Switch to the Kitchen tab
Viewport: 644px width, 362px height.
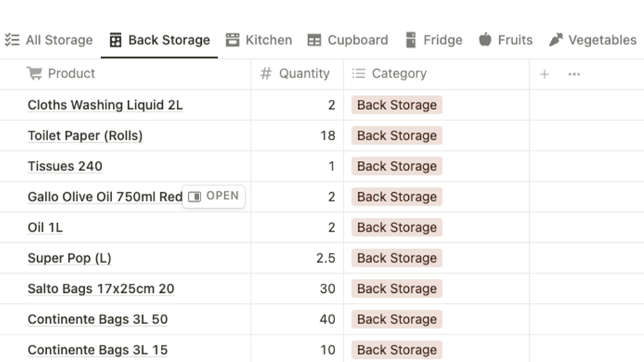(x=259, y=40)
